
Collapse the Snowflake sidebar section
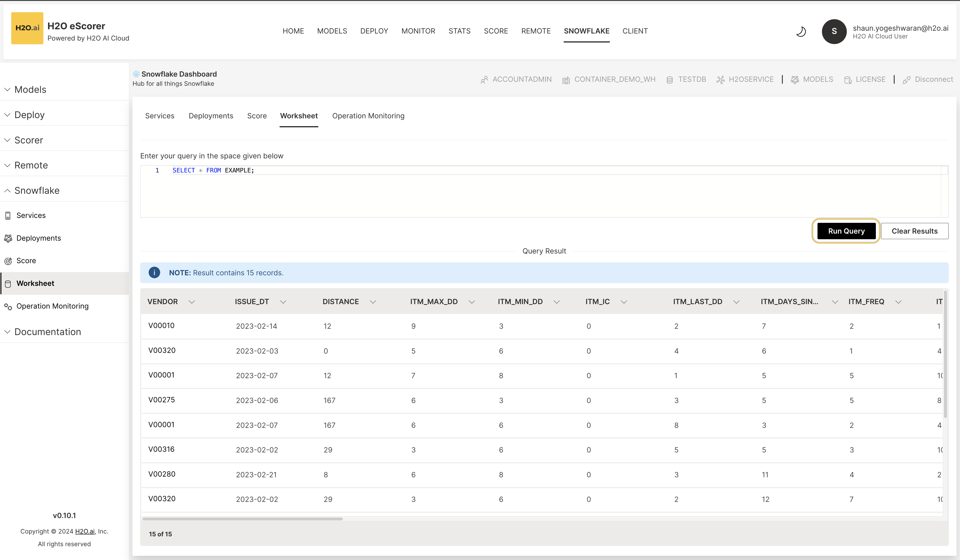point(7,190)
